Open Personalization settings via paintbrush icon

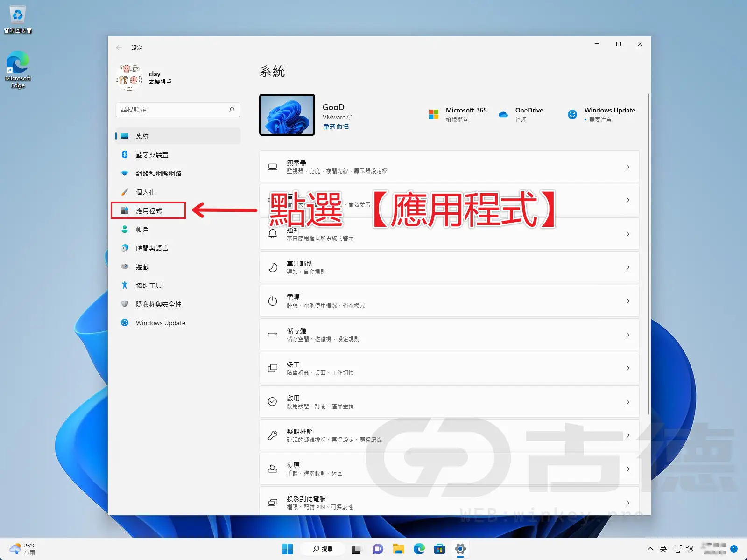125,192
